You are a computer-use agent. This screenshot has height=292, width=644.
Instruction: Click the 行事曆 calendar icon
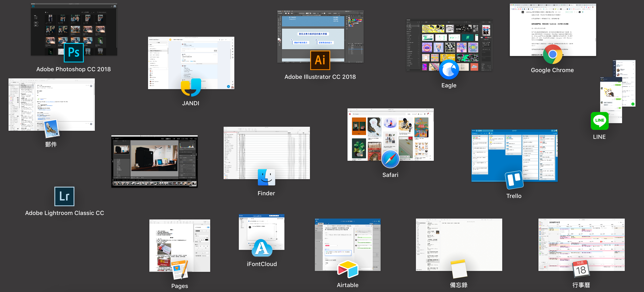[x=581, y=268]
